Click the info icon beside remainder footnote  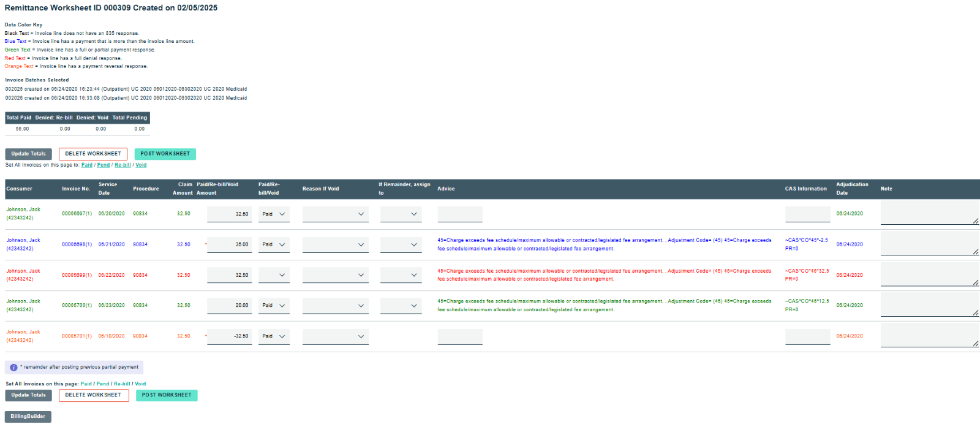point(13,368)
